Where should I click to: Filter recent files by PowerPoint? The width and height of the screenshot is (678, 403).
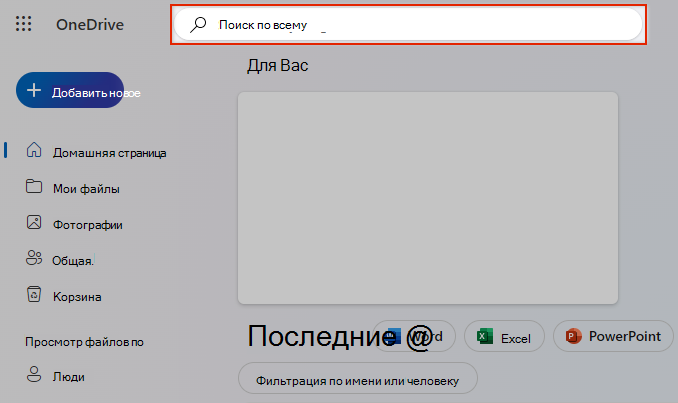tap(613, 336)
